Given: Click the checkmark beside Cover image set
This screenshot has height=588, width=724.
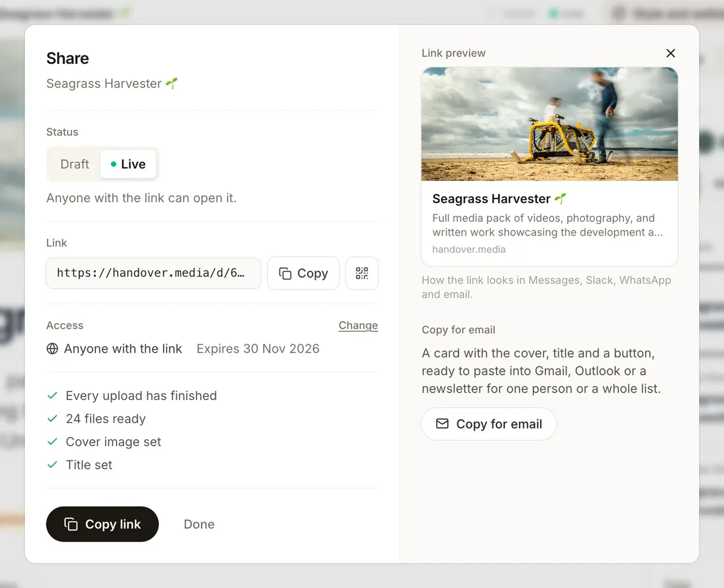Looking at the screenshot, I should tap(52, 441).
